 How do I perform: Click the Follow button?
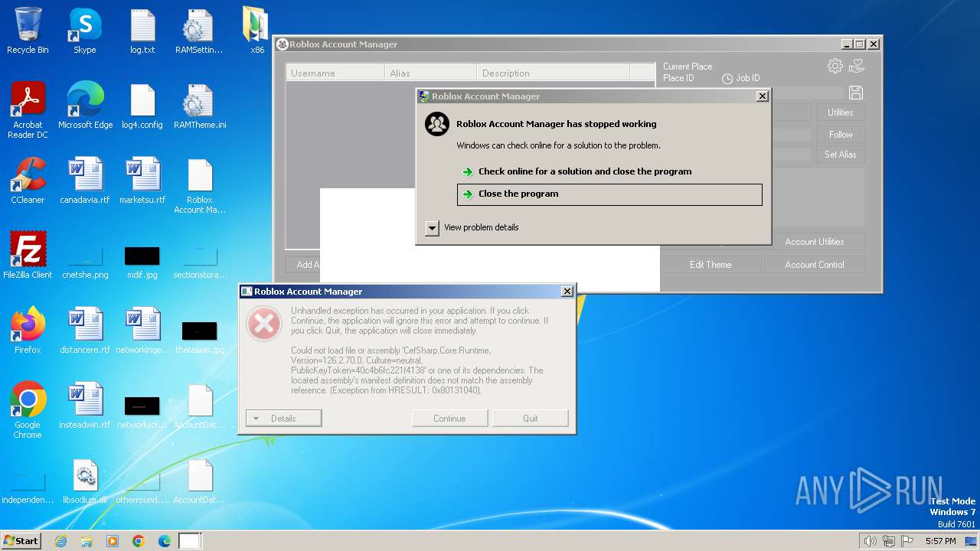840,135
